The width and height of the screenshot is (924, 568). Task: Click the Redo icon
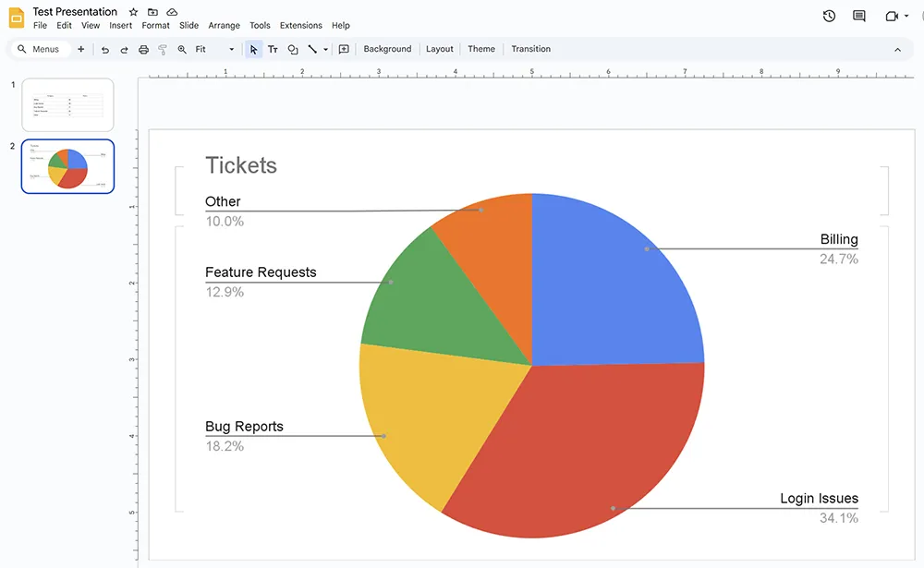(125, 49)
